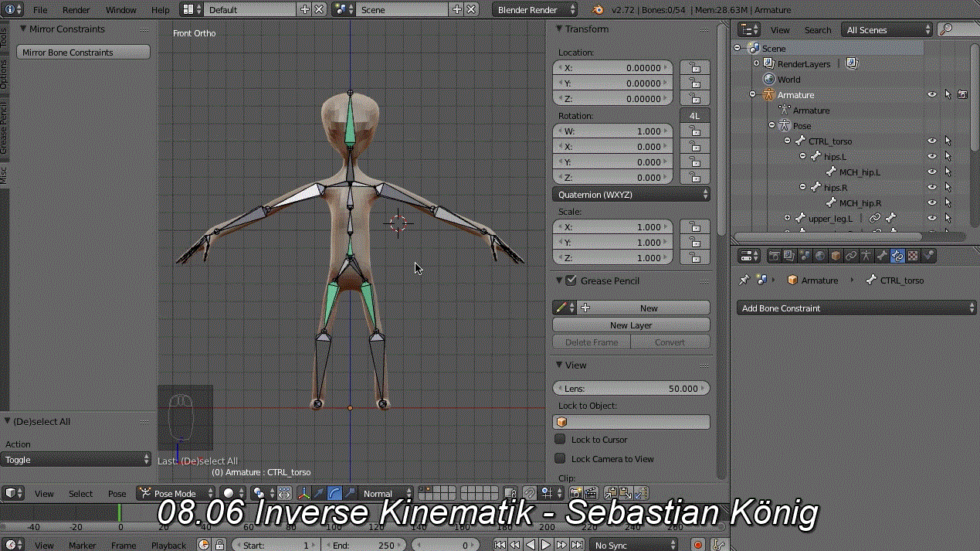Toggle visibility eye for CTRL_torso bone
This screenshot has height=551, width=980.
tap(932, 141)
